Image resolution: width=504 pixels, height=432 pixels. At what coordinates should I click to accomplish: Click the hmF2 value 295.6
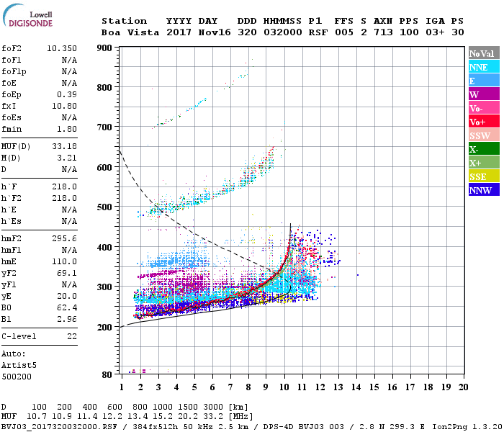[64, 239]
